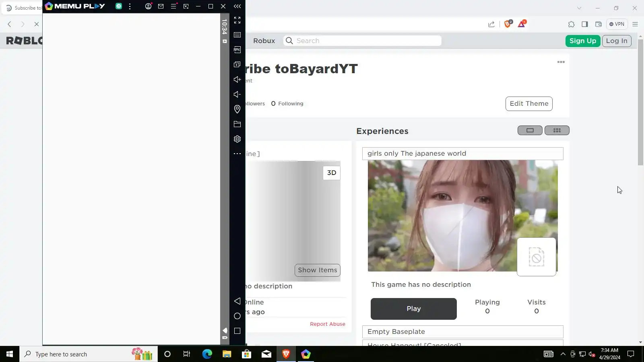Click the Windows taskbar search box
644x362 pixels.
89,354
